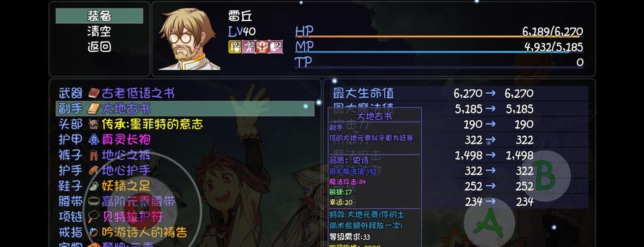Choose 返回 to go back
644x247 pixels.
pyautogui.click(x=99, y=46)
